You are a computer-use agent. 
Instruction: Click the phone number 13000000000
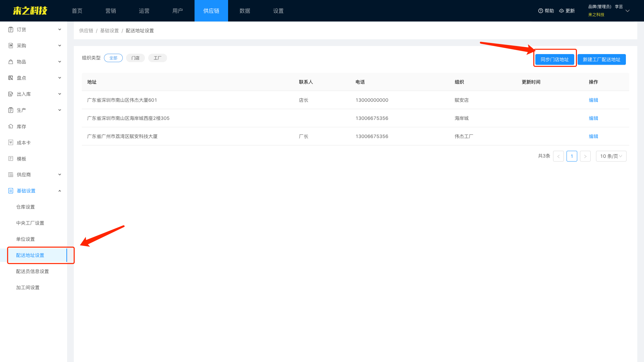[x=372, y=100]
